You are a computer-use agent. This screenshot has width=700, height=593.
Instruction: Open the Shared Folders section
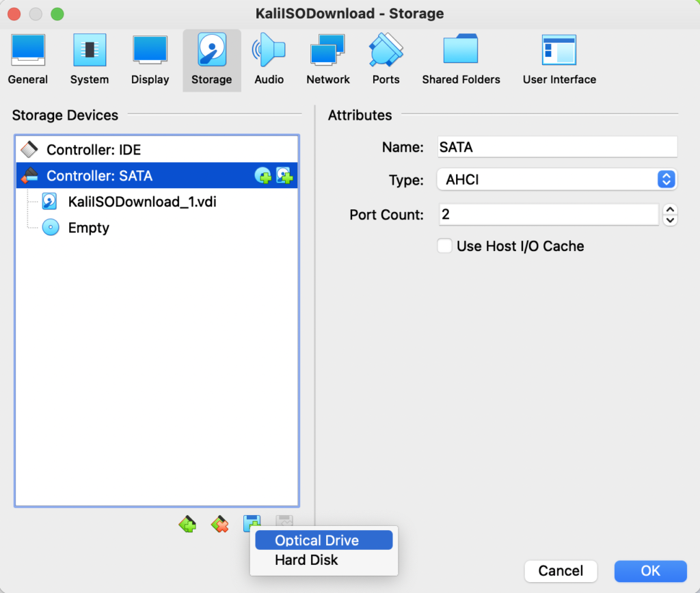(x=461, y=60)
